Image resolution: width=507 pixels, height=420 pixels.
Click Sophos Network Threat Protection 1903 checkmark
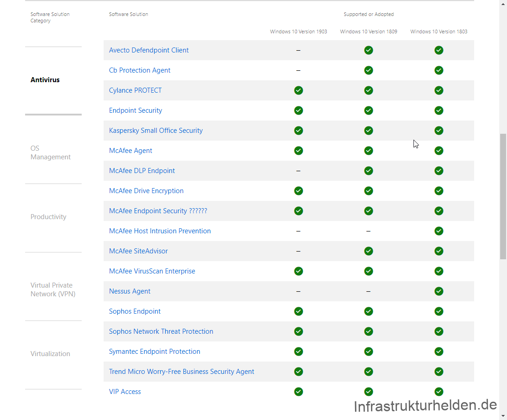point(298,331)
